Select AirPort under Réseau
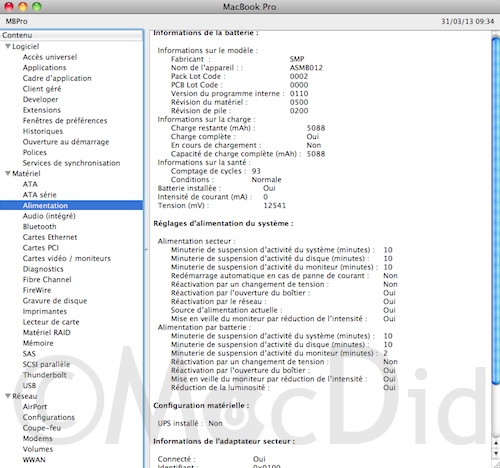 tap(35, 407)
